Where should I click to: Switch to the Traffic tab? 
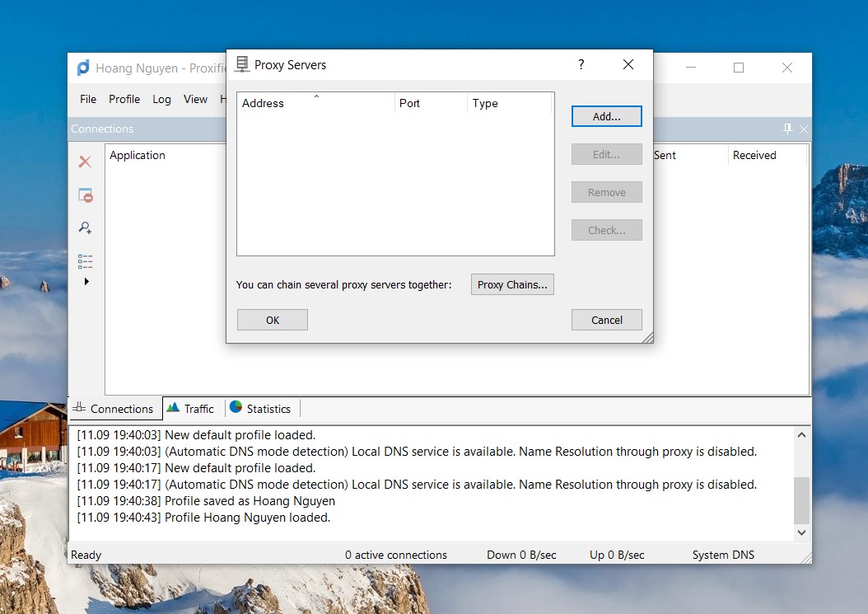[191, 409]
